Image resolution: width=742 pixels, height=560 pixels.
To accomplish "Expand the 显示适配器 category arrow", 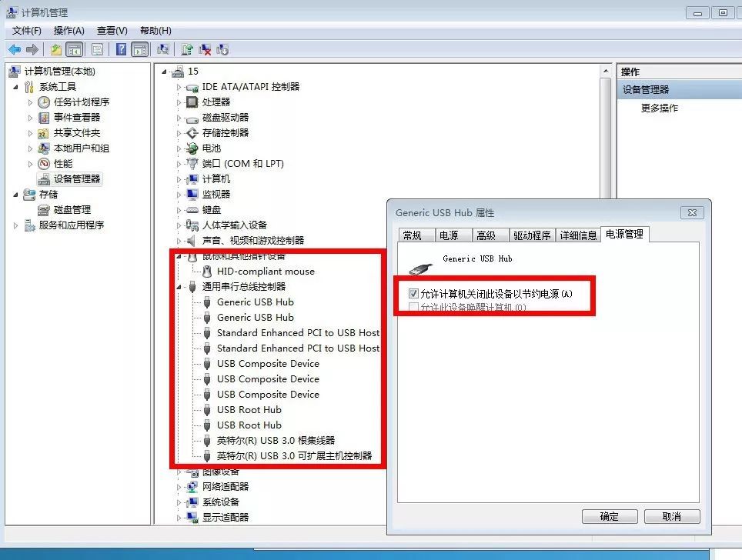I will point(179,518).
